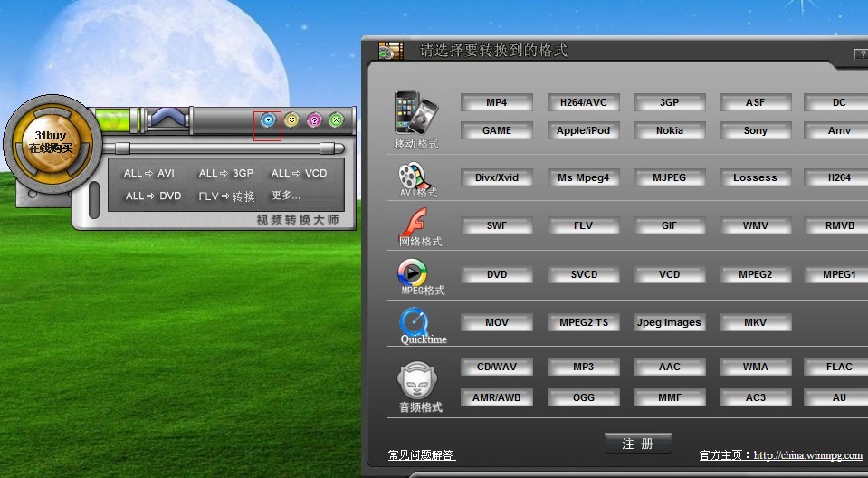Choose MJPEG format
Image resolution: width=868 pixels, height=478 pixels.
click(x=669, y=177)
